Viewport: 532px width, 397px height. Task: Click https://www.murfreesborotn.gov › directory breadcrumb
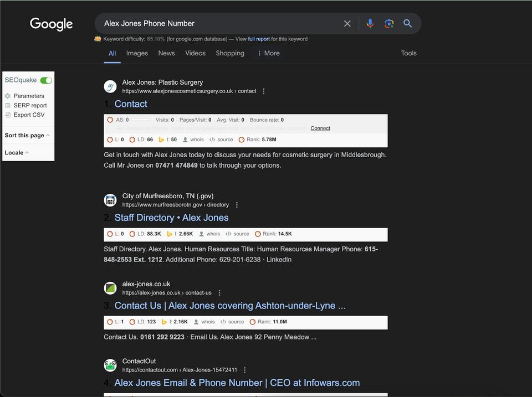(x=176, y=205)
